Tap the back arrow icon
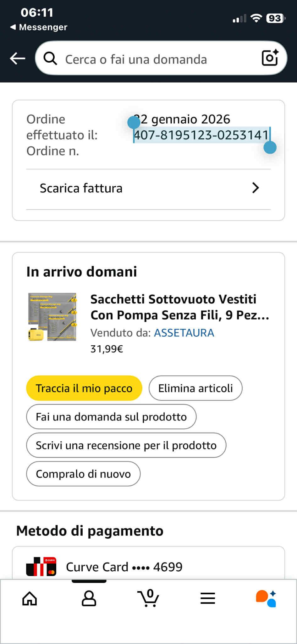This screenshot has width=297, height=644. click(18, 59)
